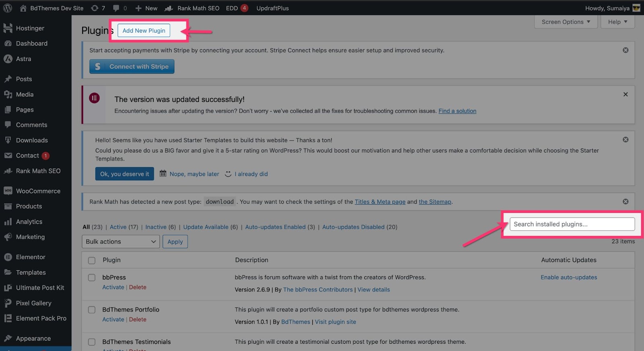Click the Hostinger sidebar icon
This screenshot has height=351, width=644.
[8, 28]
